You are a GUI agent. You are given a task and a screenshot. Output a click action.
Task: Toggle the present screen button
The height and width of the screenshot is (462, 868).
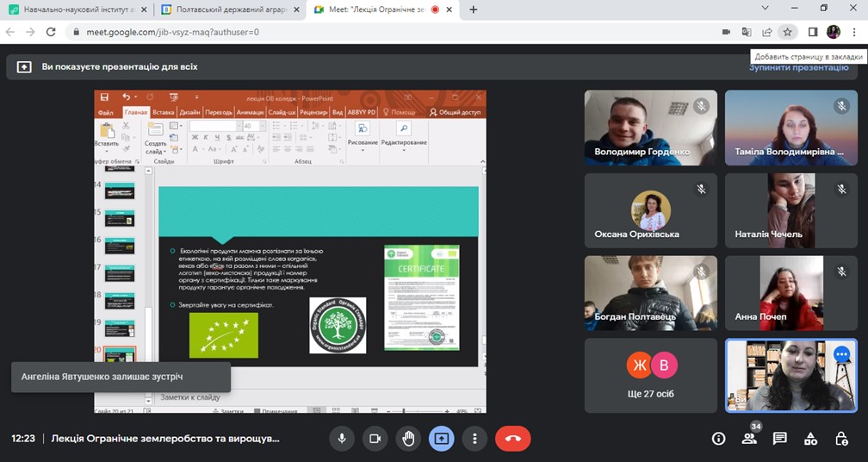tap(442, 439)
